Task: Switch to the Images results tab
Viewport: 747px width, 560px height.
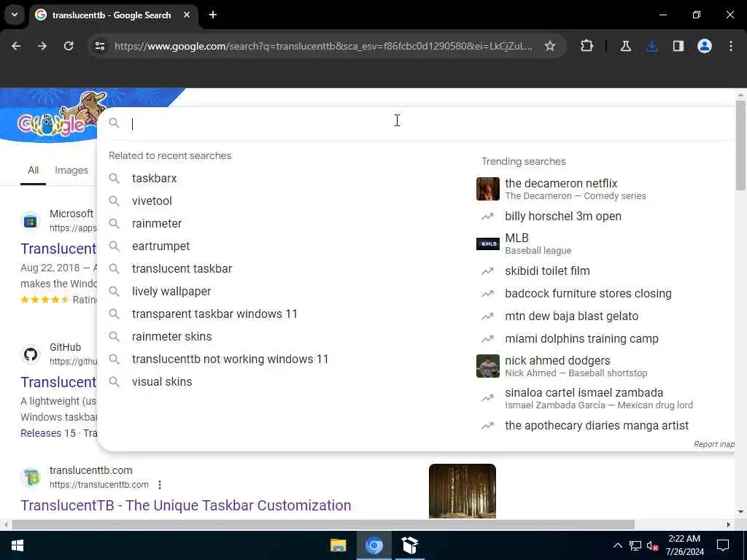Action: coord(71,171)
